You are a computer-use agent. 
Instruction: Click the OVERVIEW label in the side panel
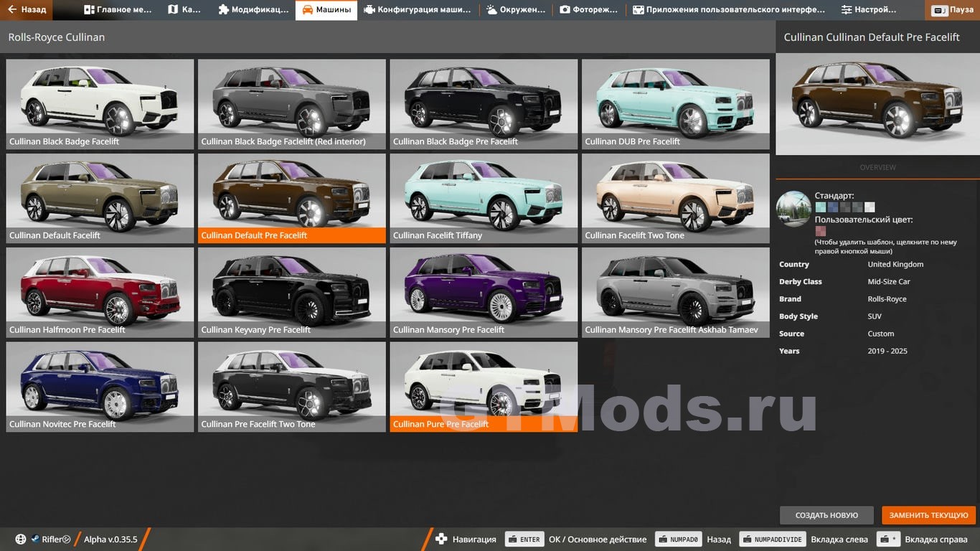877,167
